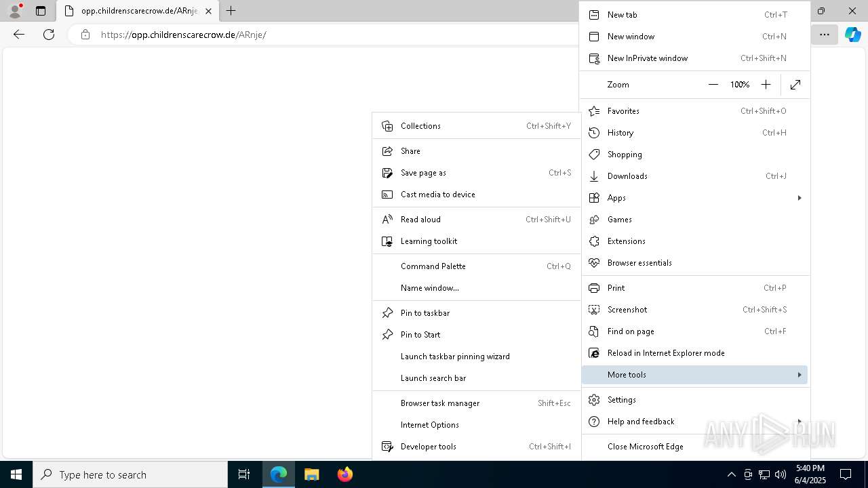Open the network icon in system tray

(x=764, y=474)
